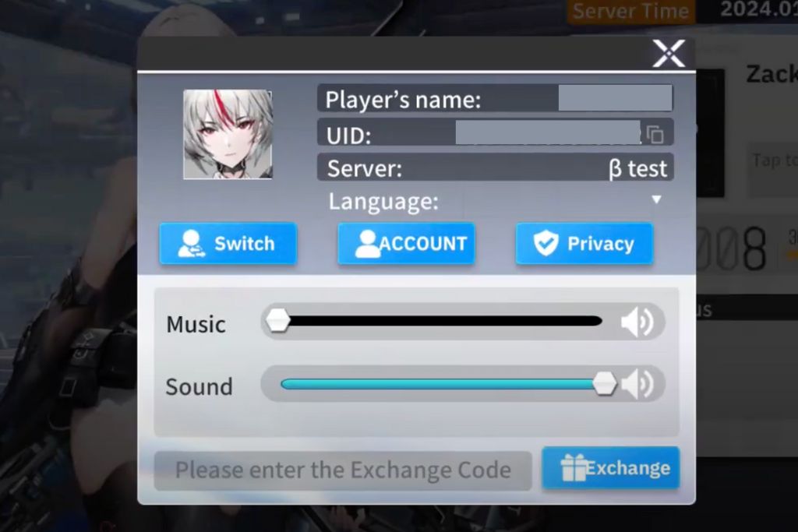Open the ACCOUNT settings button label
This screenshot has height=532, width=798.
423,244
